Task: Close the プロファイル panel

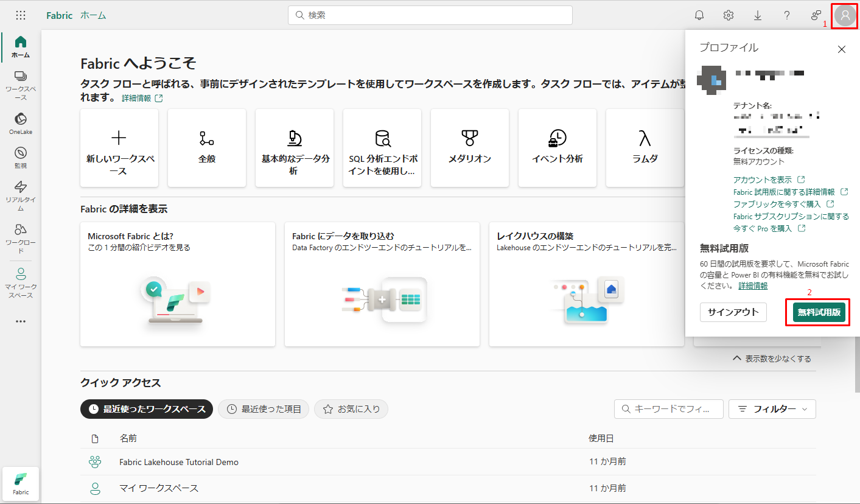Action: (842, 49)
